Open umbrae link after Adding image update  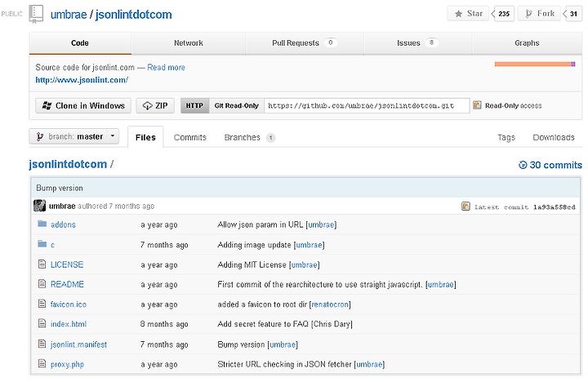309,245
